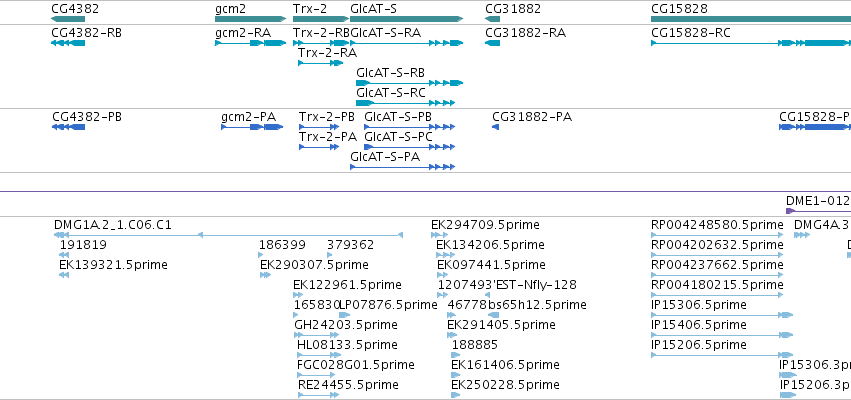Select the RP004202632.5prime EST label

tap(717, 245)
